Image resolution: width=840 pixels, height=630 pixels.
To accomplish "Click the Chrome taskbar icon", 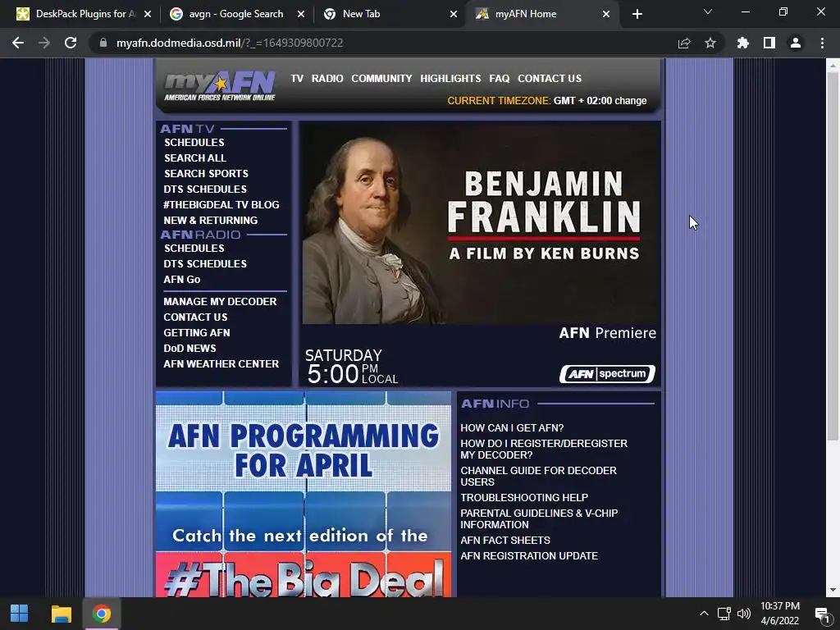I will tap(101, 614).
